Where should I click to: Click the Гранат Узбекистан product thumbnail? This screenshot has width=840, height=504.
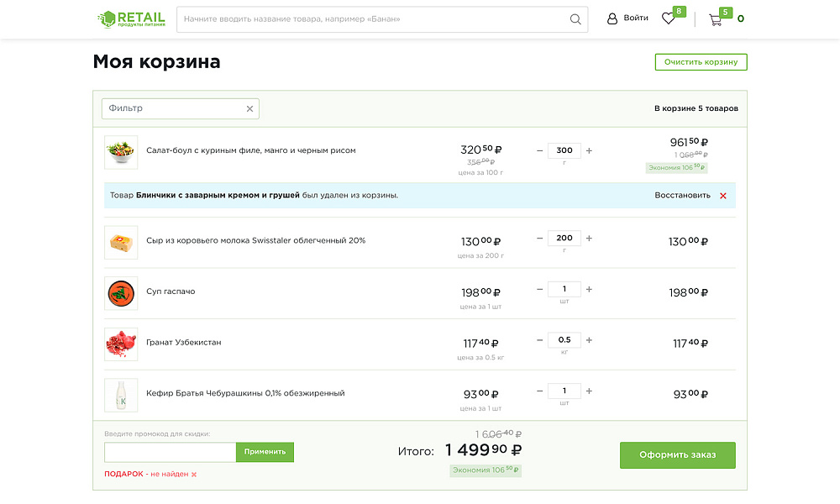pos(121,344)
